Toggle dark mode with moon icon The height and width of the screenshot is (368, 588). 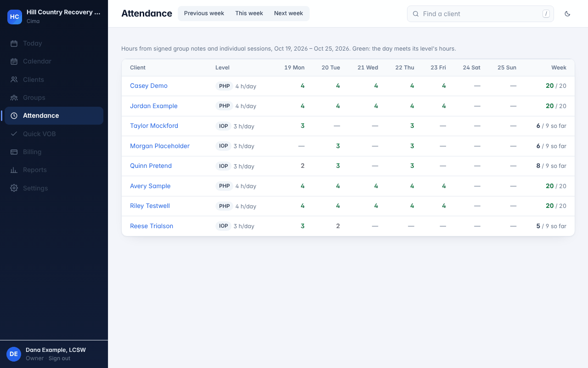point(567,14)
